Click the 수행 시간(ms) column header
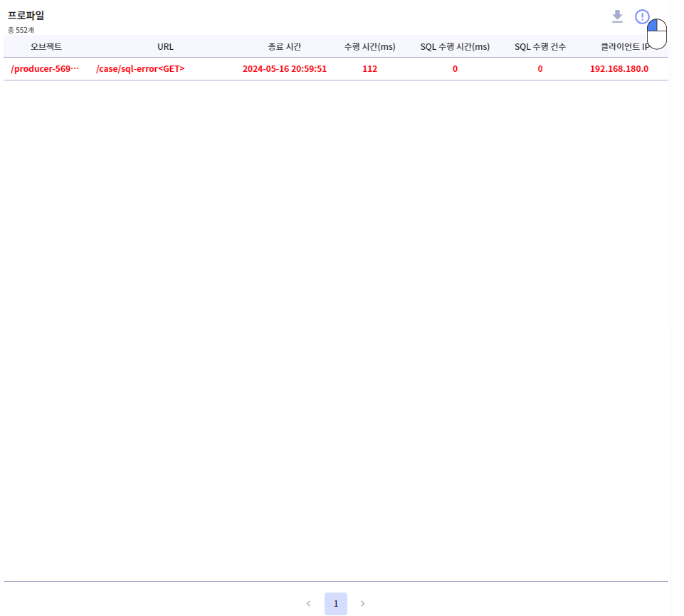This screenshot has height=616, width=684. point(369,47)
